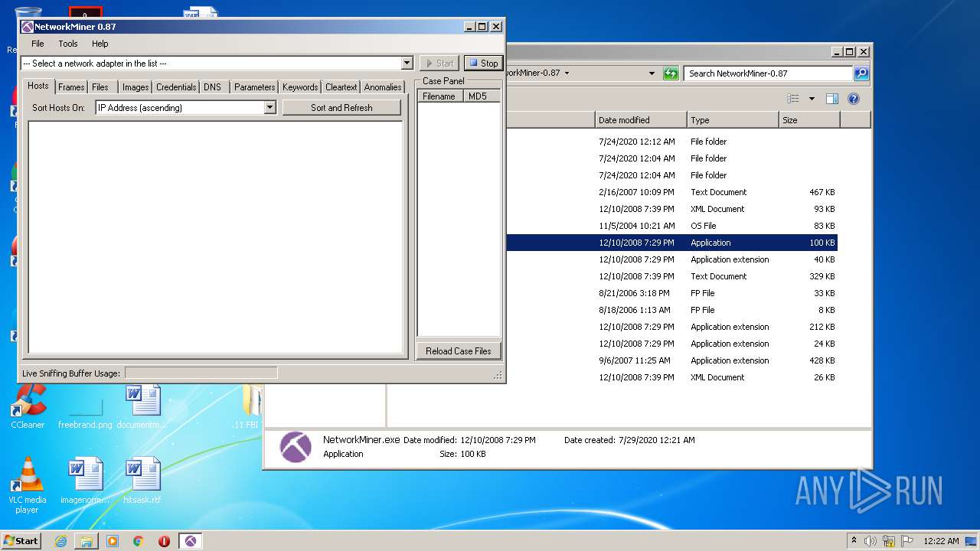Open the Tools menu in NetworkMiner
The width and height of the screenshot is (980, 551).
click(68, 44)
